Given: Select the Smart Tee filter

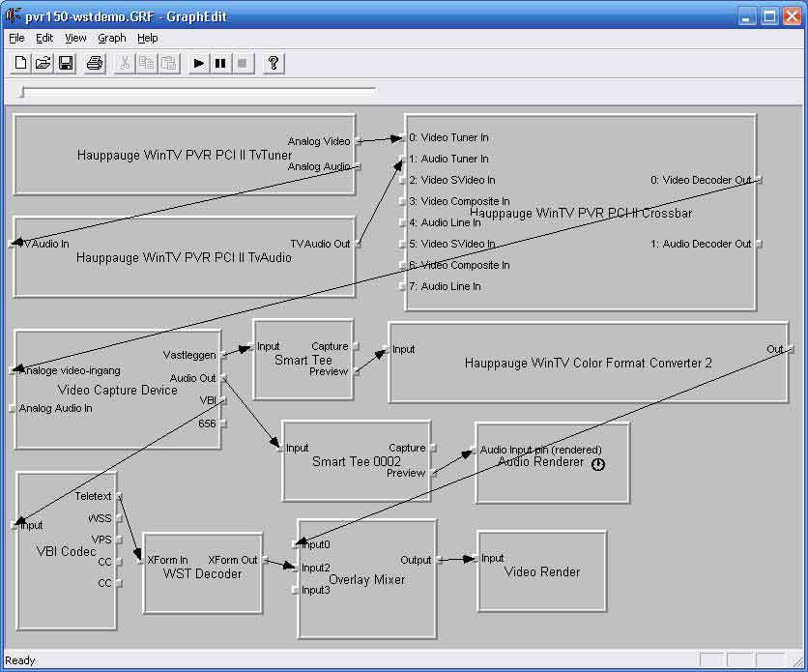Looking at the screenshot, I should point(303,360).
